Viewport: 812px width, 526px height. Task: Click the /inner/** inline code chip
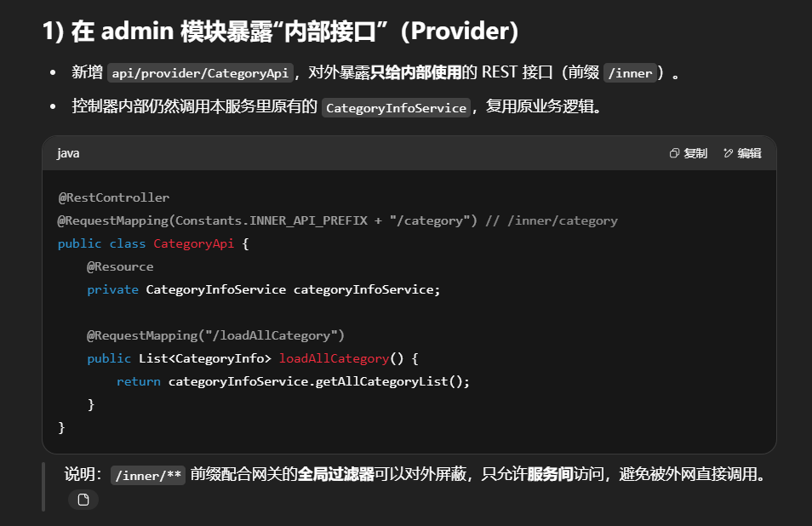click(148, 476)
